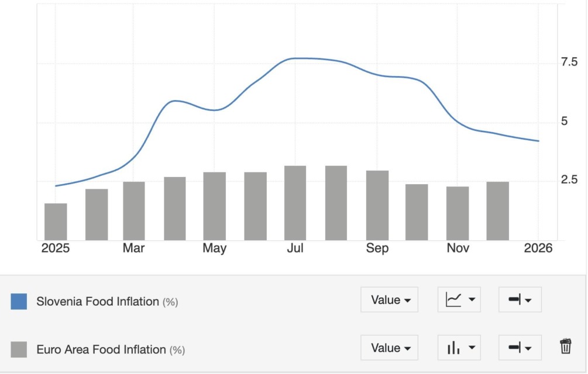Click the 2026 label on the time axis
588x374 pixels.
point(538,248)
